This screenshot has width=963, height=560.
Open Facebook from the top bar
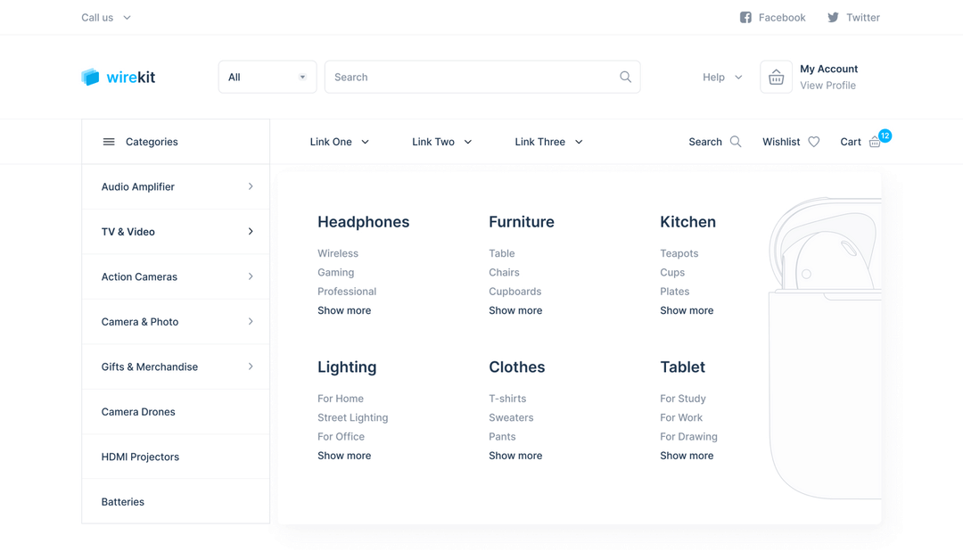[x=772, y=17]
